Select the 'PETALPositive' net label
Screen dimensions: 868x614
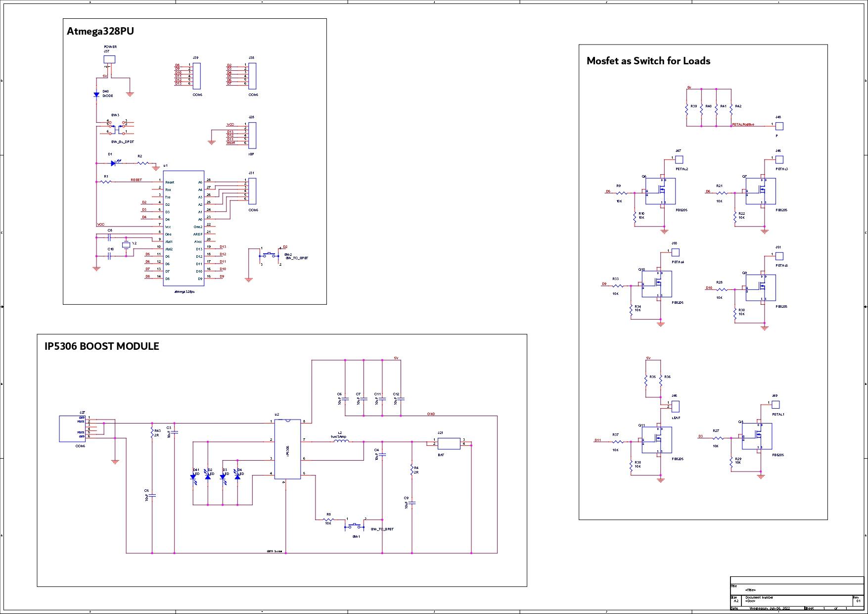pyautogui.click(x=743, y=125)
